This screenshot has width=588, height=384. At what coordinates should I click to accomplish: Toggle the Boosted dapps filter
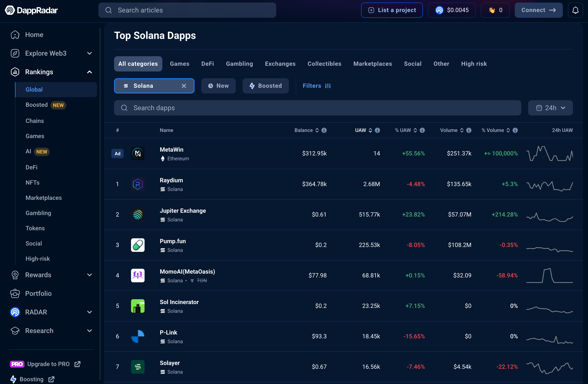point(266,86)
